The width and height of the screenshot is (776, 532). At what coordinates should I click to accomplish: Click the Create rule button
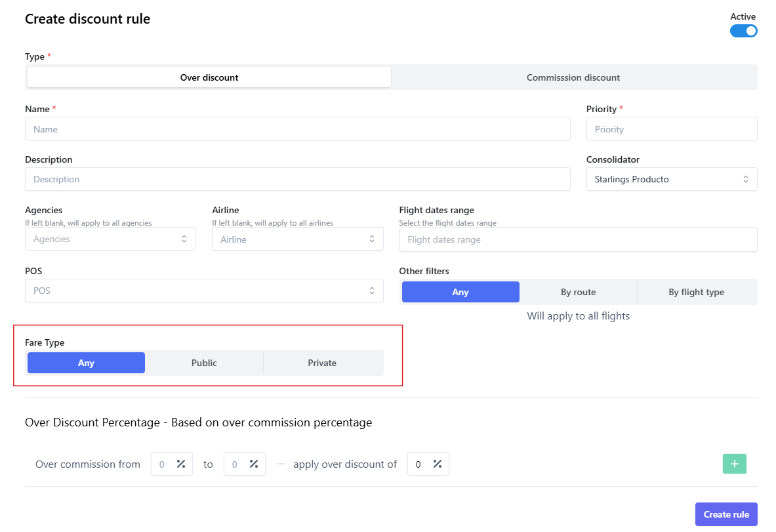(x=725, y=514)
